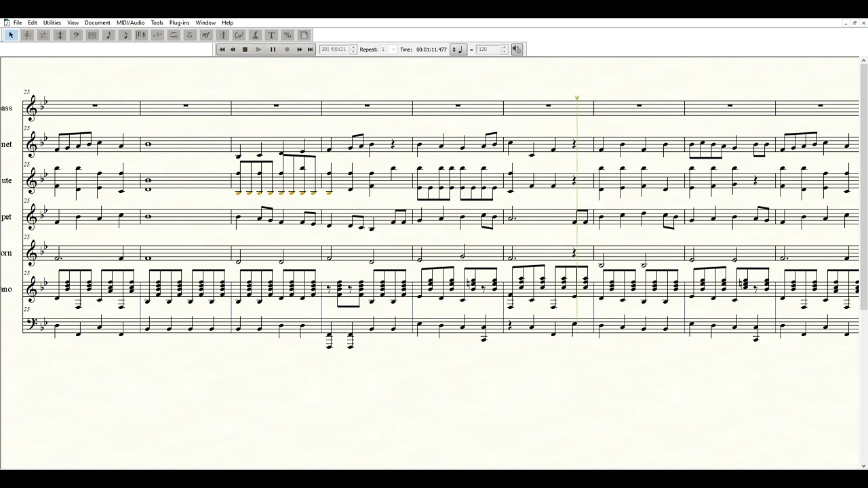Screen dimensions: 868x488
Task: Click the measure position counter field
Action: (334, 49)
